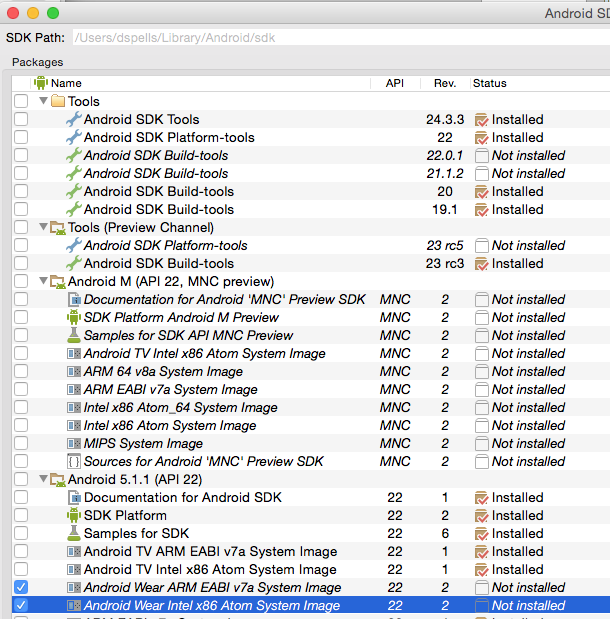Click the Status column header
The image size is (610, 619).
(x=540, y=83)
